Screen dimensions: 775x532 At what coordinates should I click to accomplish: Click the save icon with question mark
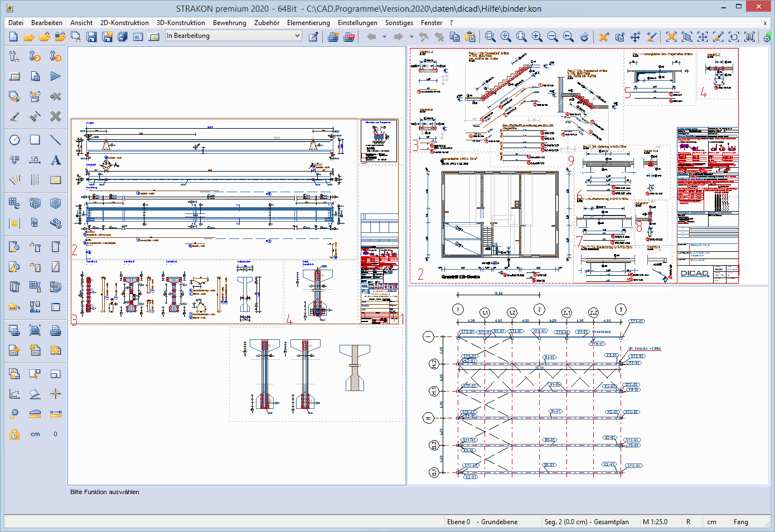[x=107, y=37]
